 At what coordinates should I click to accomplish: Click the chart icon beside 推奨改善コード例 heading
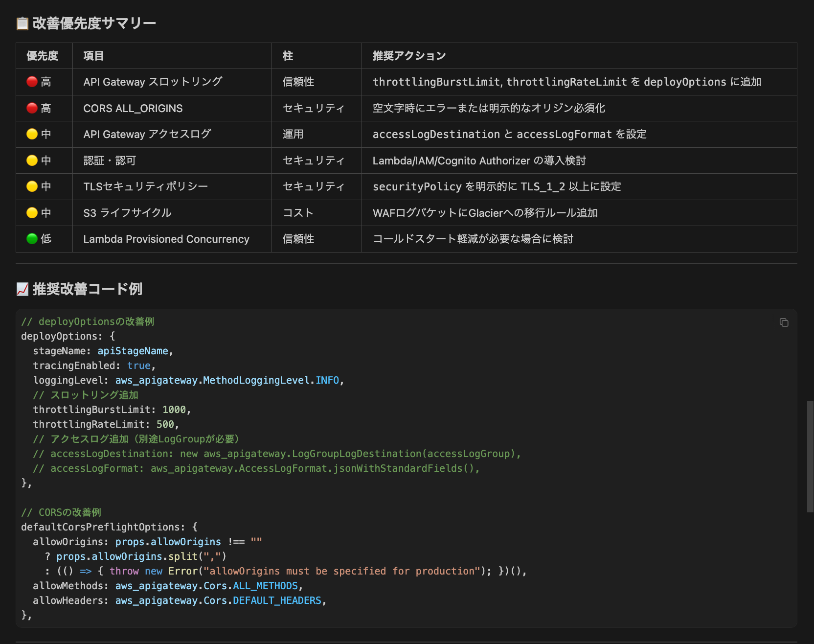click(x=22, y=289)
